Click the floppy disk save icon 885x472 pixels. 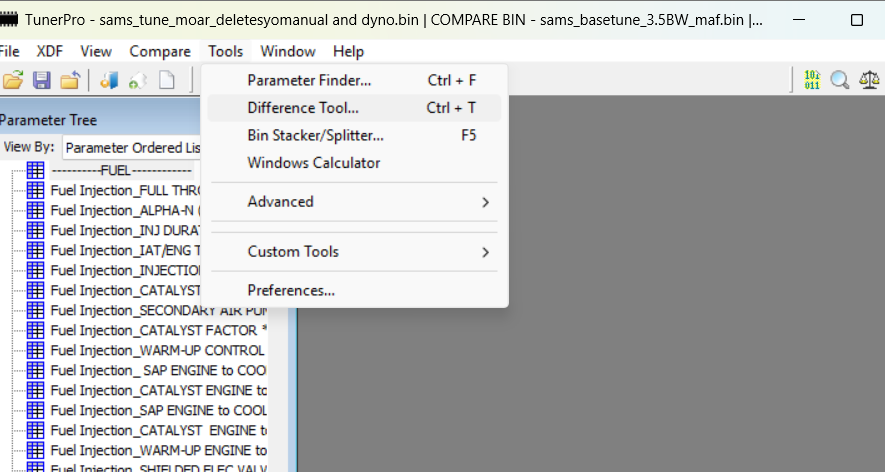[x=42, y=80]
